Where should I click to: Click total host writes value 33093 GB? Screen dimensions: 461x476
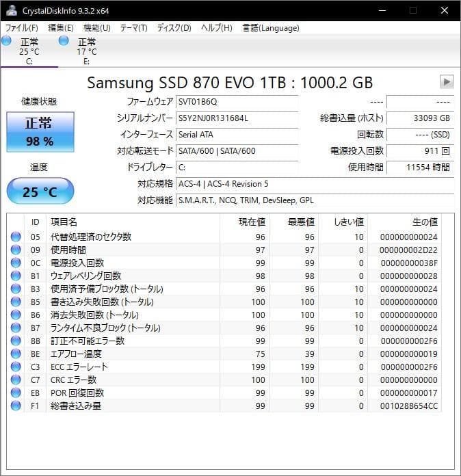click(x=421, y=118)
